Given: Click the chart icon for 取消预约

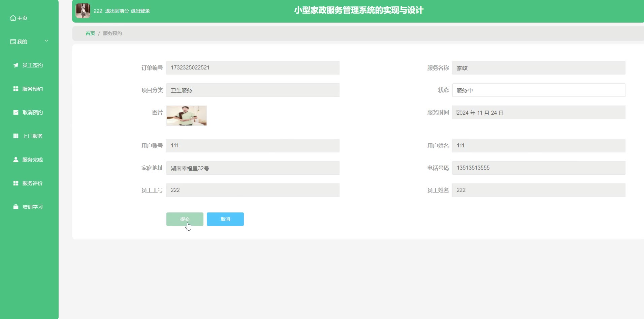Looking at the screenshot, I should coord(16,113).
